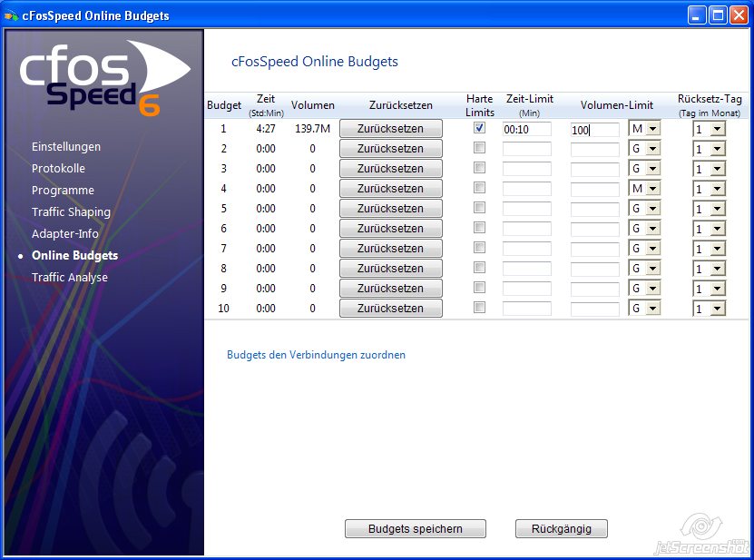Open volume unit dropdown for budget 10
754x560 pixels.
click(x=644, y=309)
